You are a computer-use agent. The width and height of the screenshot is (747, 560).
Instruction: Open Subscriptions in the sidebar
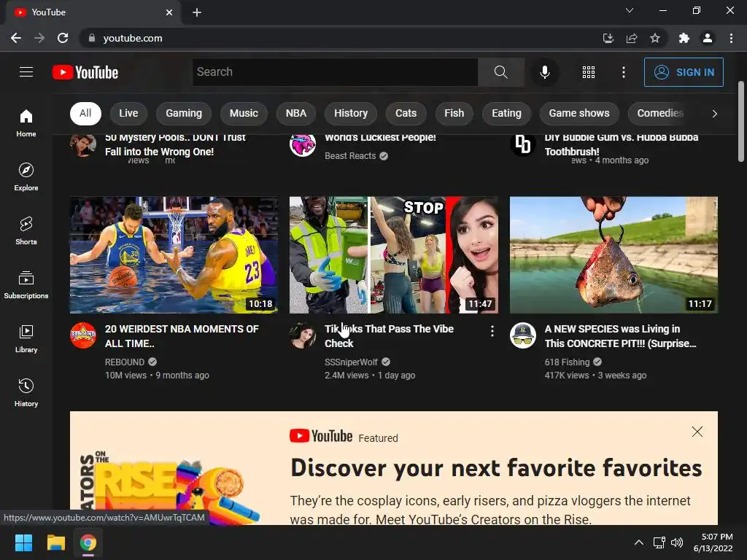coord(26,285)
